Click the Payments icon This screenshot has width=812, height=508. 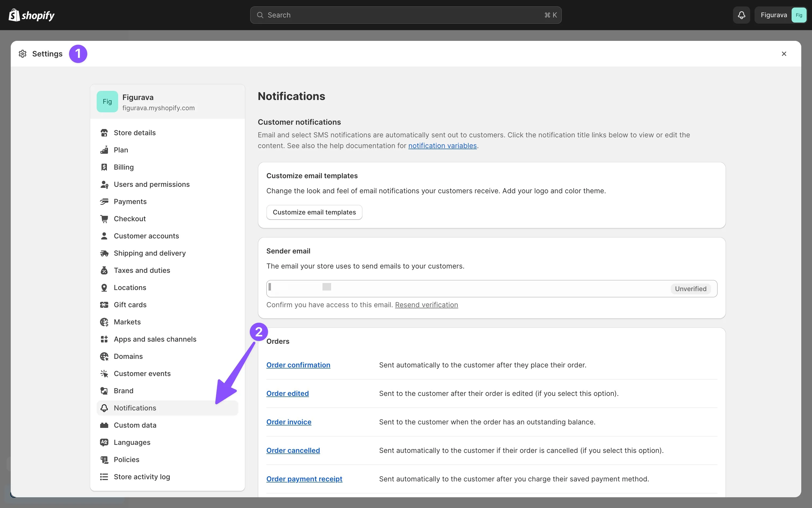pos(104,202)
